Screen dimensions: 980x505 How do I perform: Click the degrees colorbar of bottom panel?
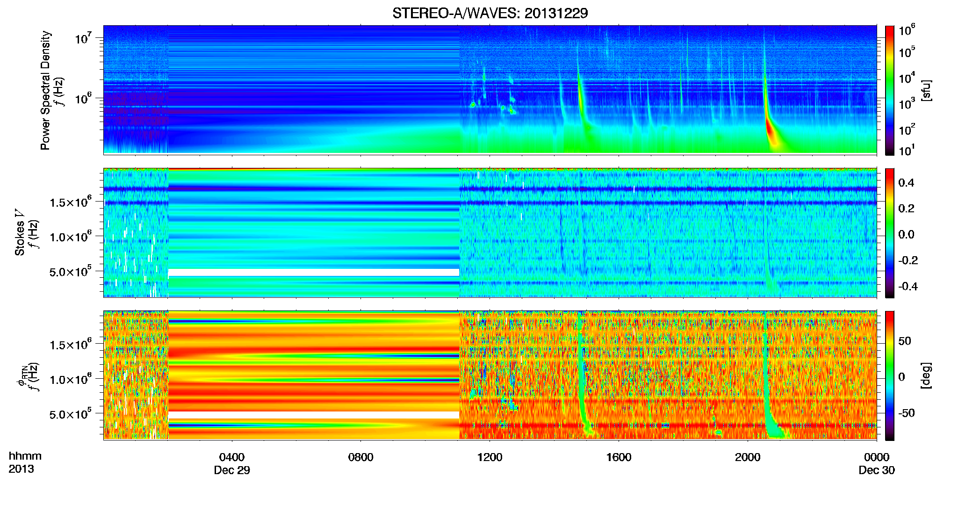[x=890, y=375]
